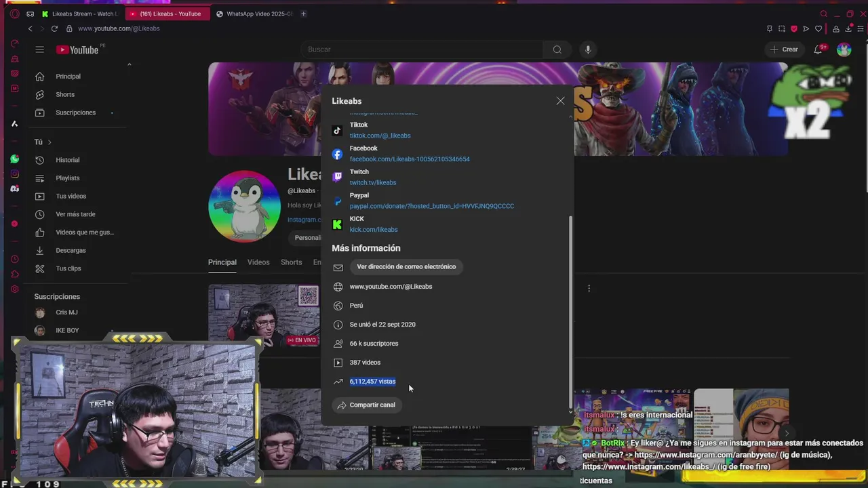Open a new browser tab
868x488 pixels.
point(303,14)
